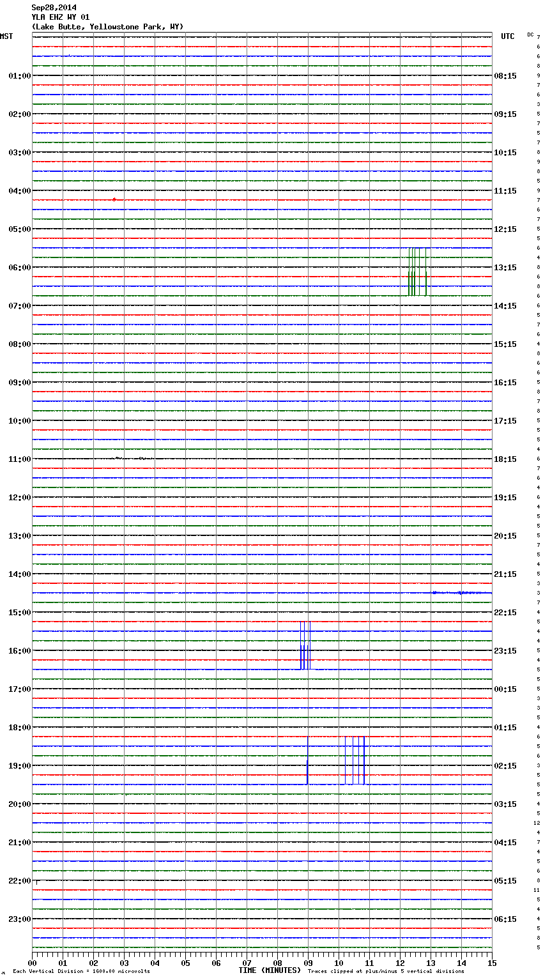
Task: Click minute 00 on the bottom axis
Action: (33, 963)
